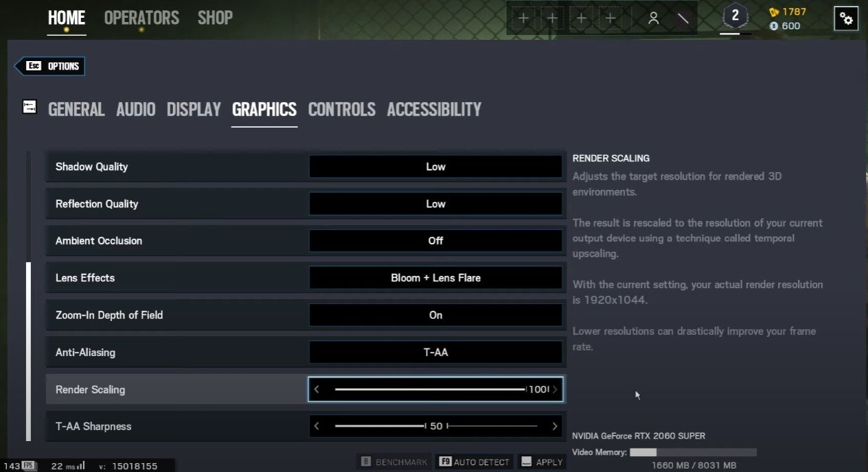Viewport: 868px width, 472px height.
Task: Run the Benchmark
Action: tap(394, 462)
